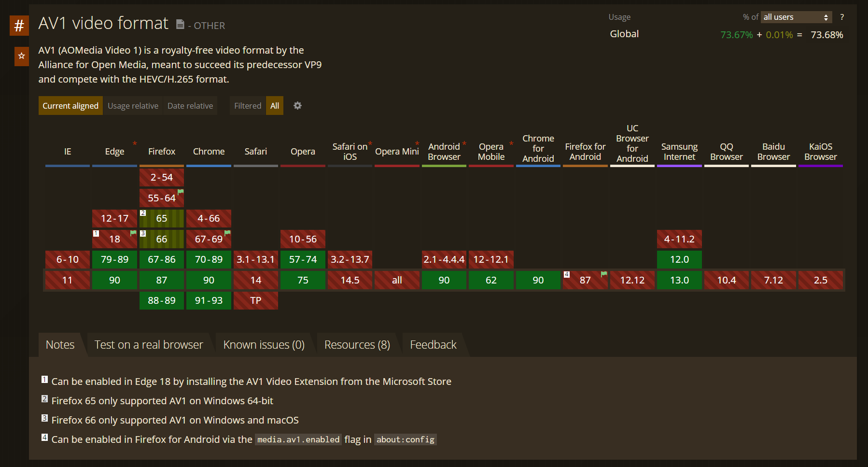Screen dimensions: 868x467
Task: Select Baidu Browser 7.12 cell
Action: [773, 280]
